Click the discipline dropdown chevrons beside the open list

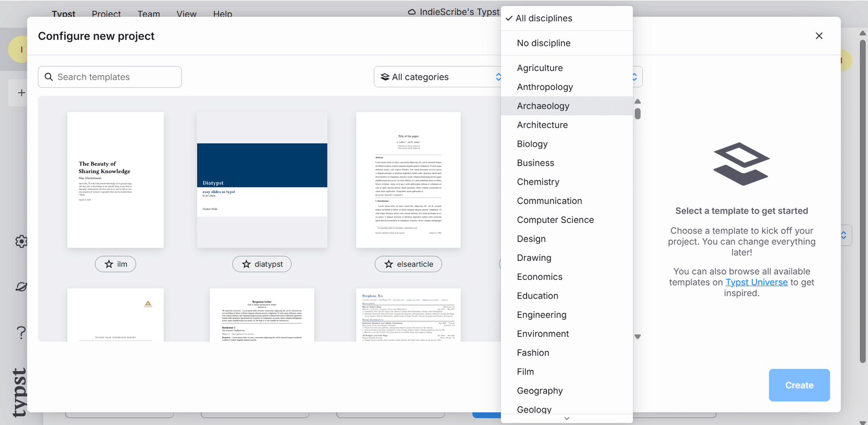click(634, 77)
